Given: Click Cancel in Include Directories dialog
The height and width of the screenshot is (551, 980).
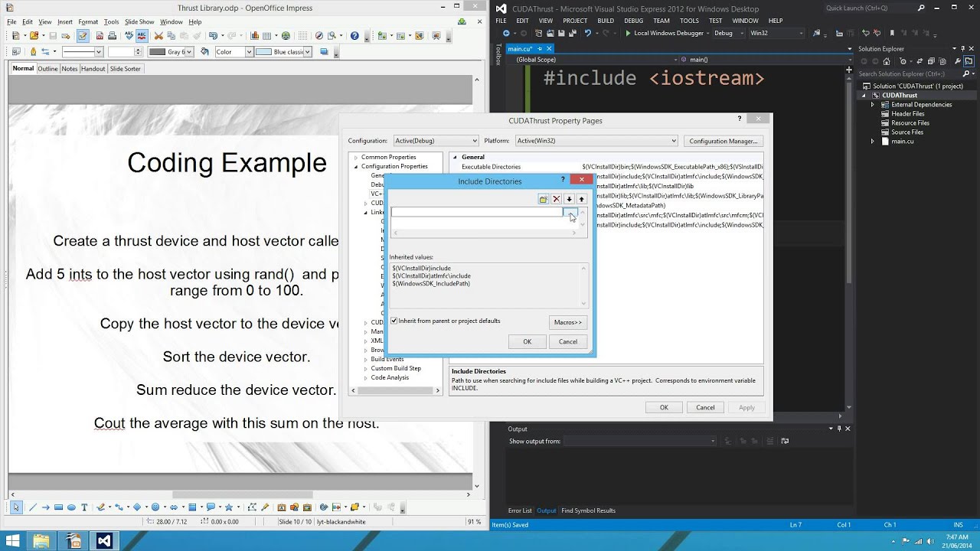Looking at the screenshot, I should [568, 342].
